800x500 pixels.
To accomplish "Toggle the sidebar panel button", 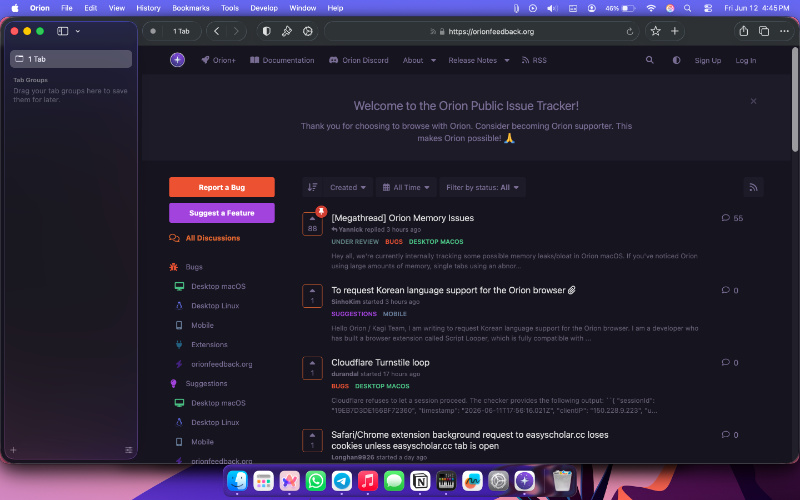I will (63, 31).
